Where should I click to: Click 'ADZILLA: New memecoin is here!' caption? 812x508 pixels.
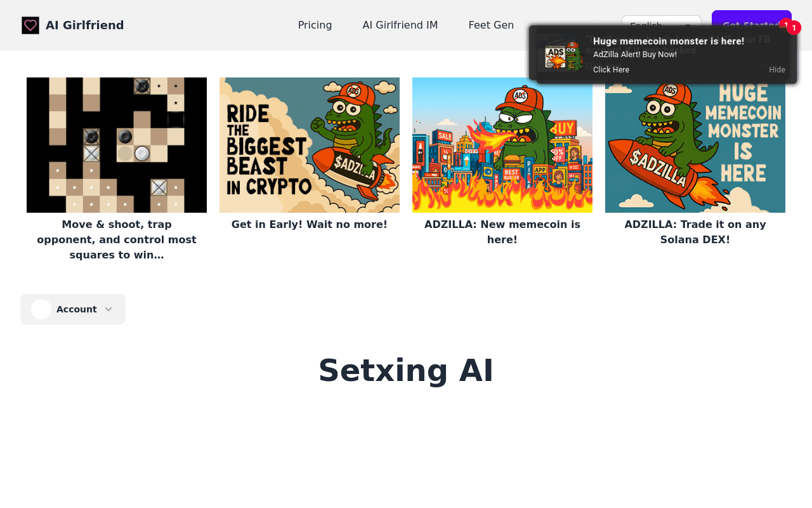(502, 232)
